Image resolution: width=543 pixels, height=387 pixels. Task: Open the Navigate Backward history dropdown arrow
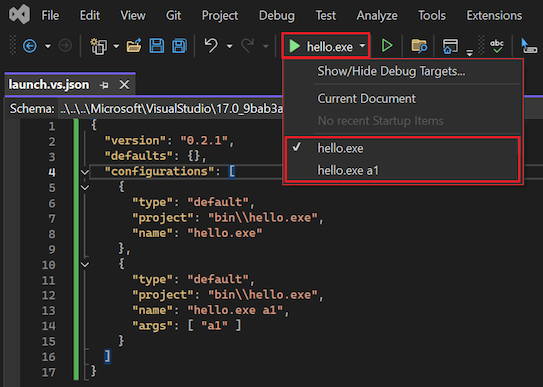click(x=48, y=46)
